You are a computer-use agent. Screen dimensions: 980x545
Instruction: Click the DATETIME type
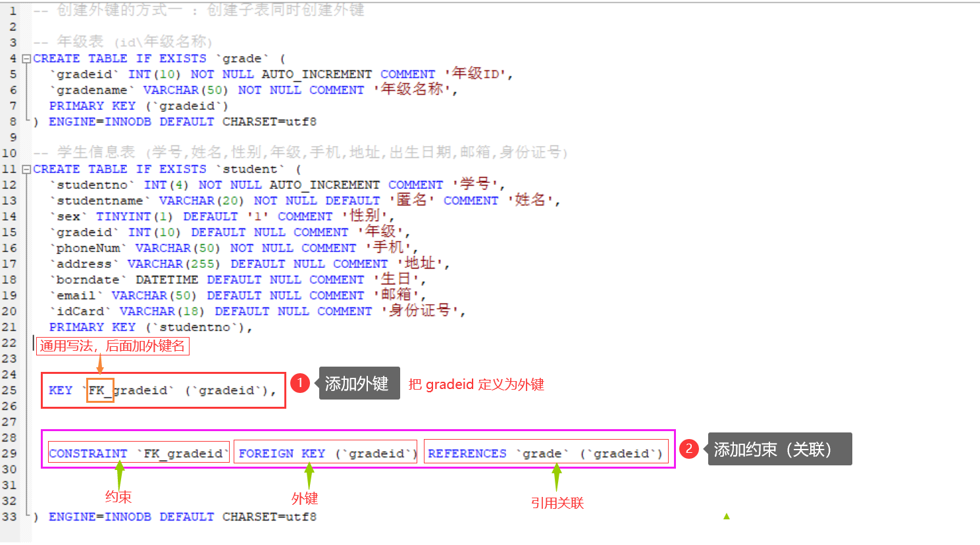pos(167,280)
